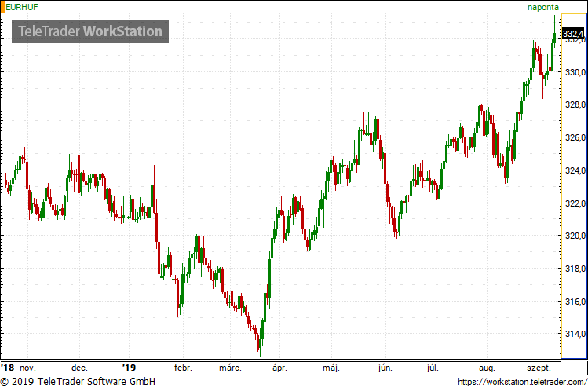Click the 322,0 price axis label
Viewport: 588px width, 388px height.
coord(575,203)
